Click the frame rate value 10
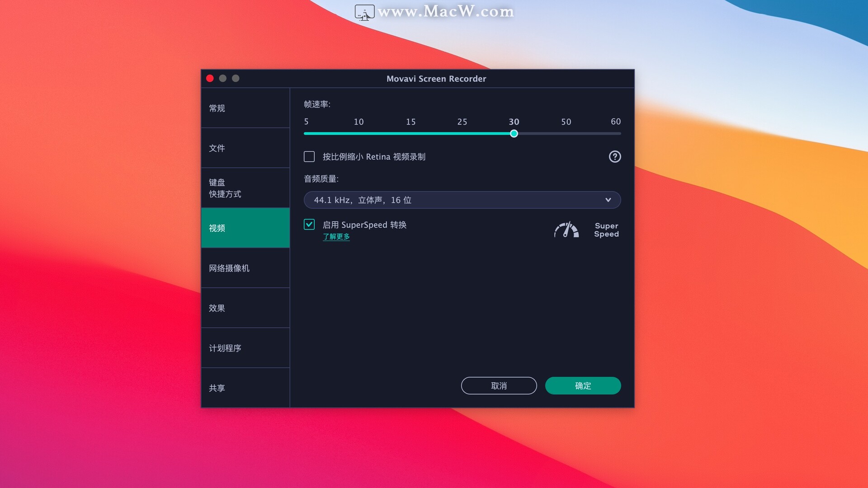This screenshot has height=488, width=868. coord(359,122)
